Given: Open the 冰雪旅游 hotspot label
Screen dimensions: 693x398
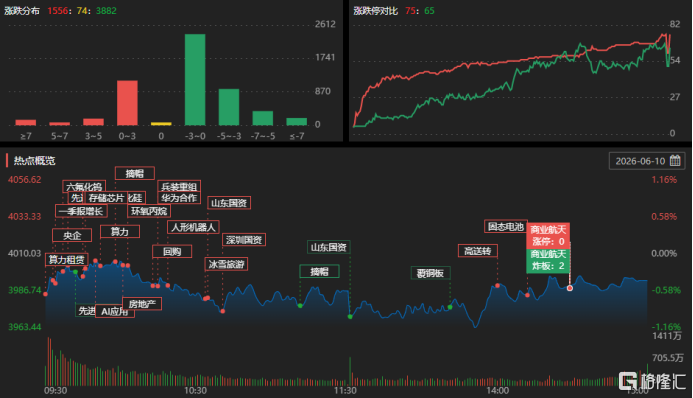Looking at the screenshot, I should [226, 264].
